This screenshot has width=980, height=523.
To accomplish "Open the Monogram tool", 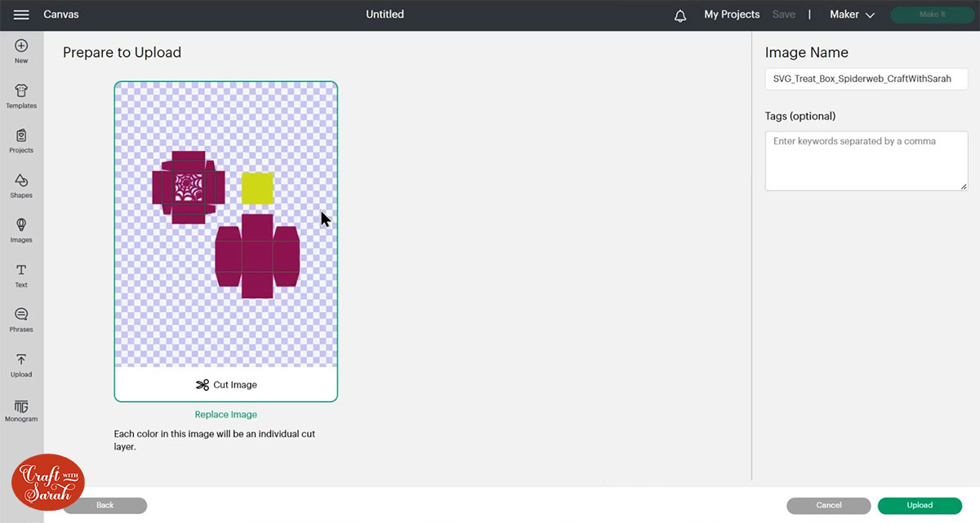I will coord(21,410).
